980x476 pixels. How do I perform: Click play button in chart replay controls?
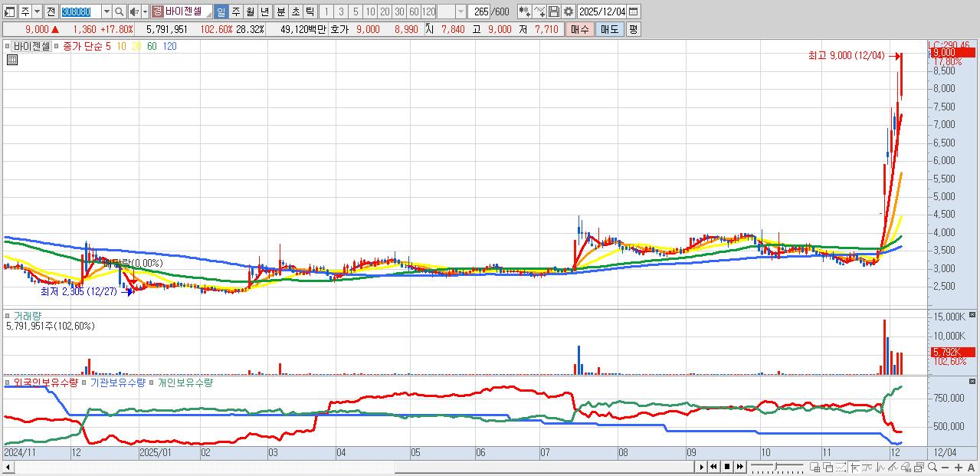tap(701, 467)
